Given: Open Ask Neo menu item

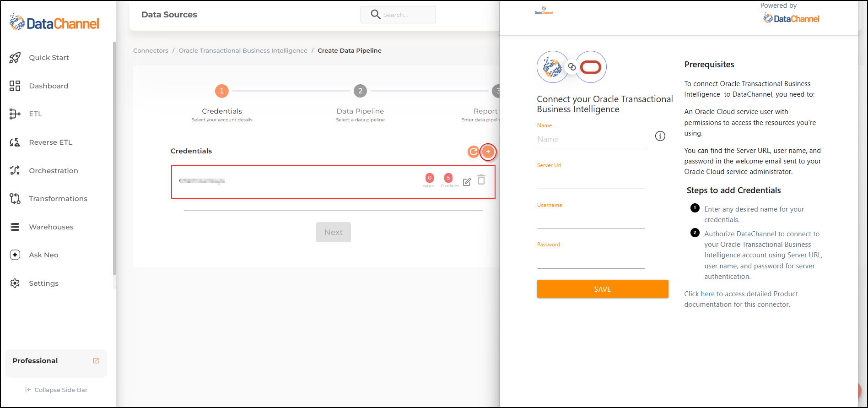Looking at the screenshot, I should [44, 255].
